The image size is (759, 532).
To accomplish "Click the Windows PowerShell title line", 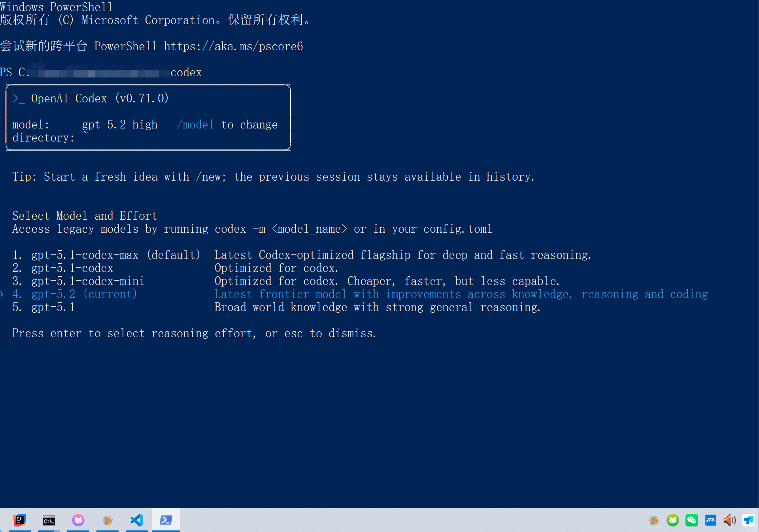I will (57, 7).
